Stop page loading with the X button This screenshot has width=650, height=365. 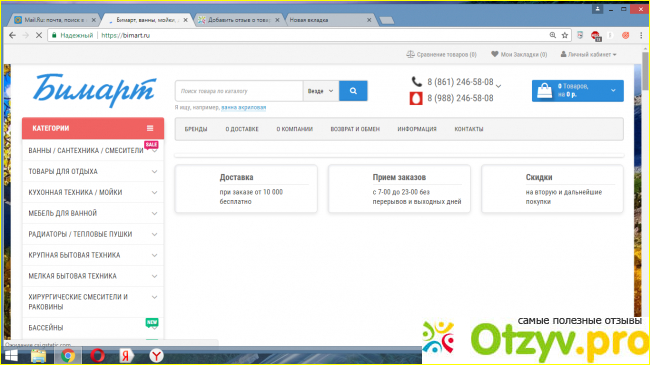(39, 36)
